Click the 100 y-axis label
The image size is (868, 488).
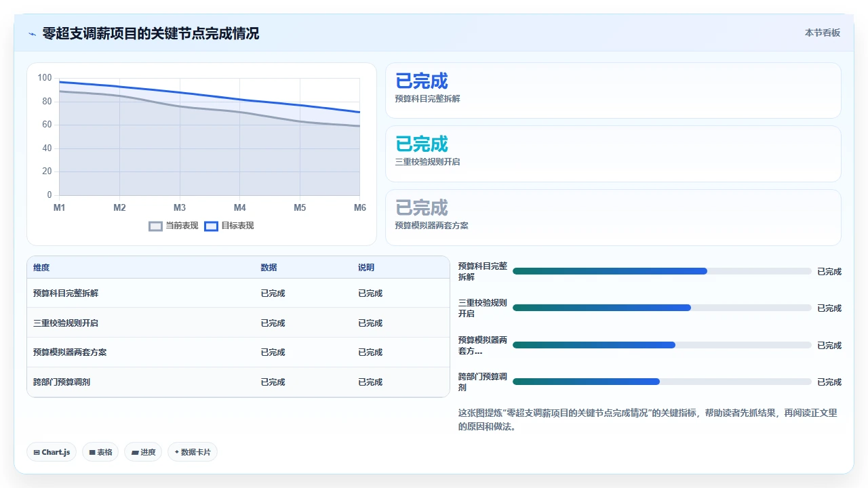point(45,78)
